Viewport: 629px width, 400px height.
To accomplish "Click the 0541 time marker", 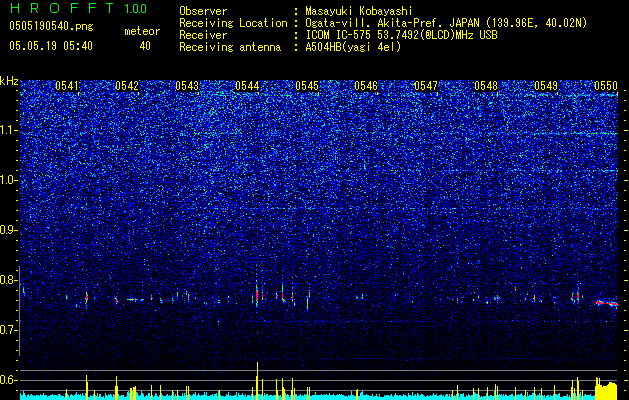I will 67,86.
